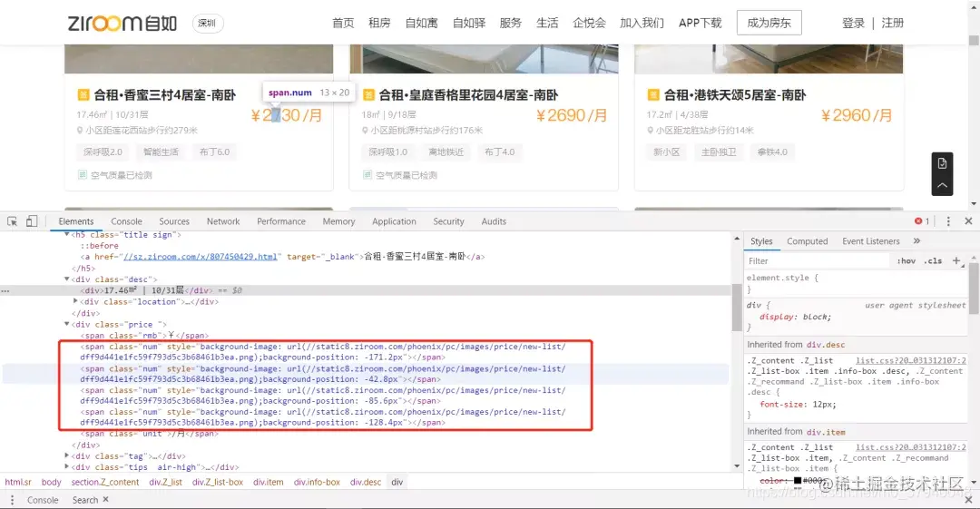Switch to the Sources tab

[174, 221]
